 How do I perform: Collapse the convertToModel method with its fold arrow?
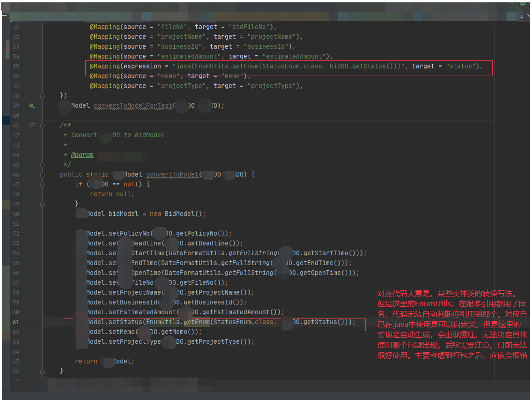(x=42, y=174)
